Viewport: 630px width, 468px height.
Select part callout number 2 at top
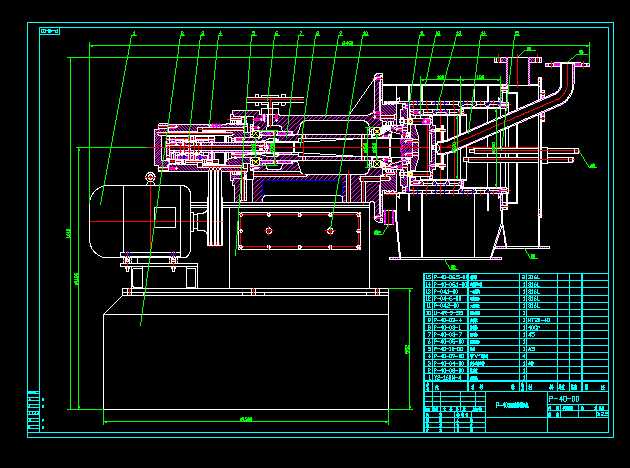(x=182, y=34)
